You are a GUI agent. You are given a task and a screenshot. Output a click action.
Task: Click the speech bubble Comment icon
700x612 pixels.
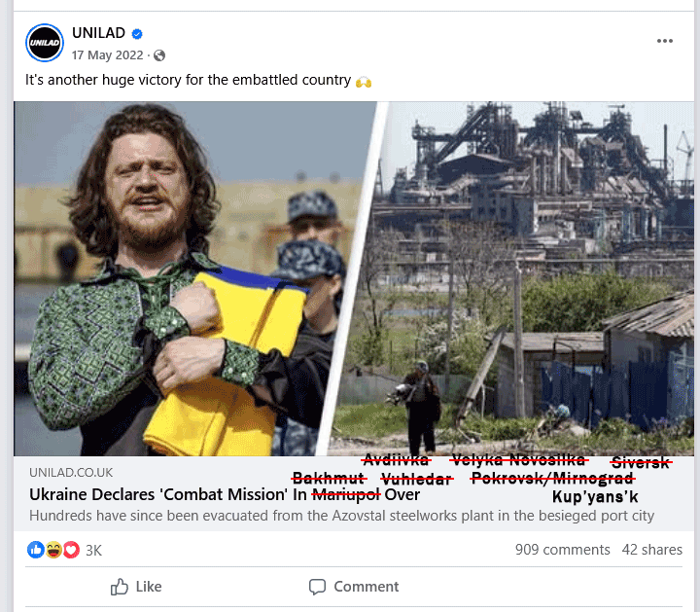point(317,587)
